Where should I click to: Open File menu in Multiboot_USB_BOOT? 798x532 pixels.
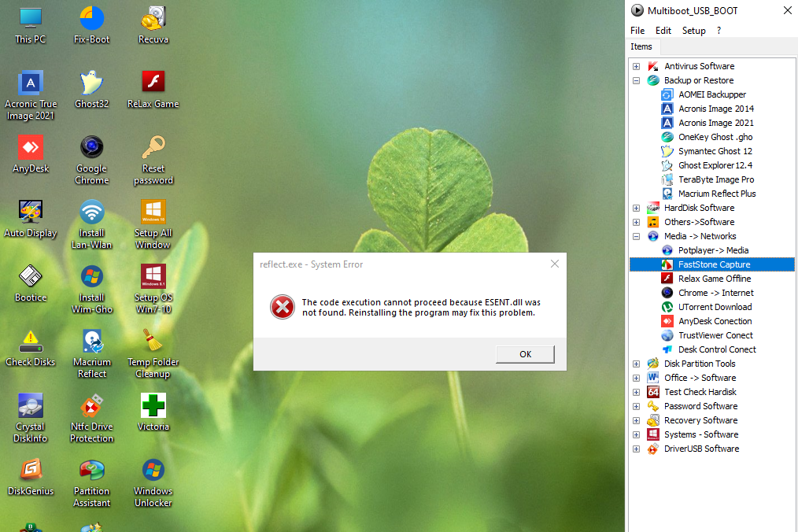[x=637, y=31]
